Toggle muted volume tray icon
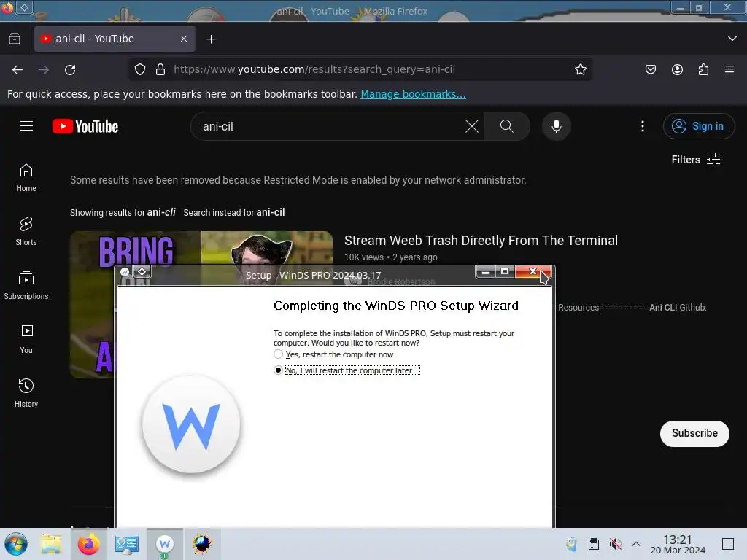The width and height of the screenshot is (747, 560). tap(616, 544)
